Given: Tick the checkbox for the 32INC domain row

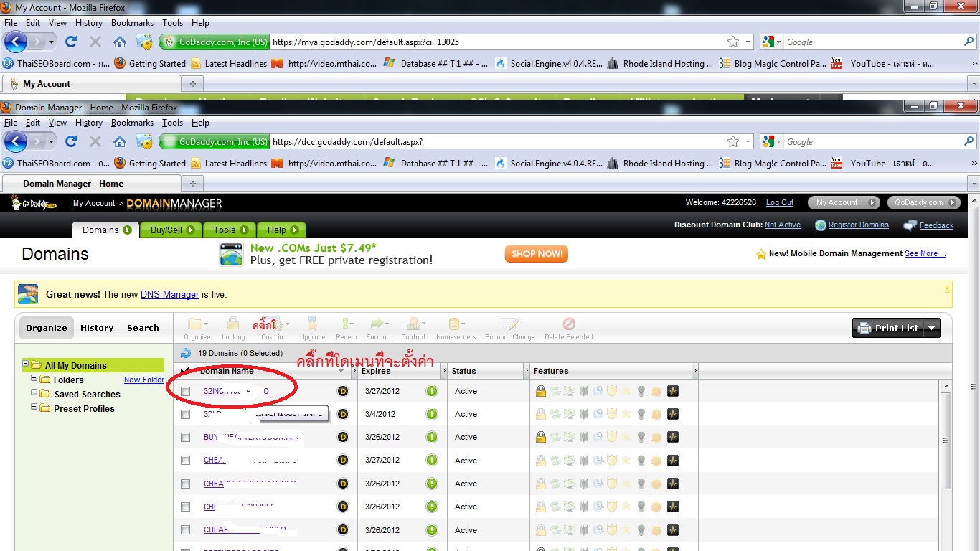Looking at the screenshot, I should 186,391.
